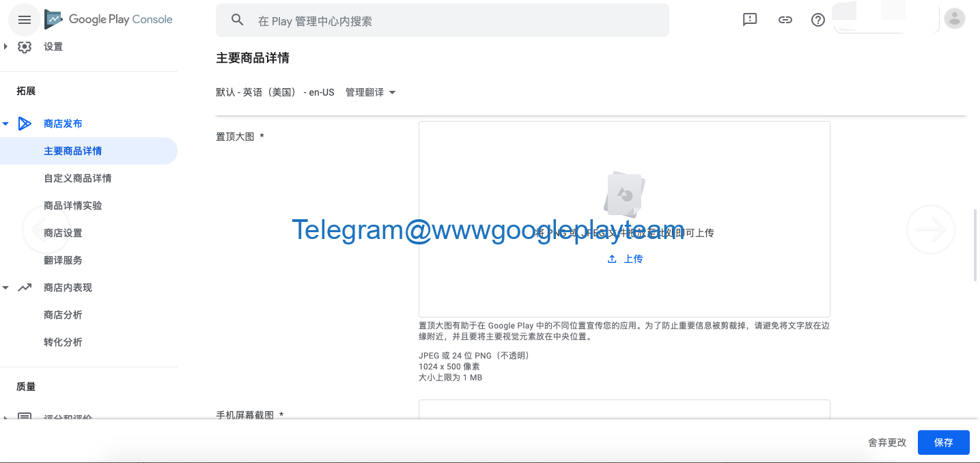Click the 质量 section label
980x463 pixels.
26,387
